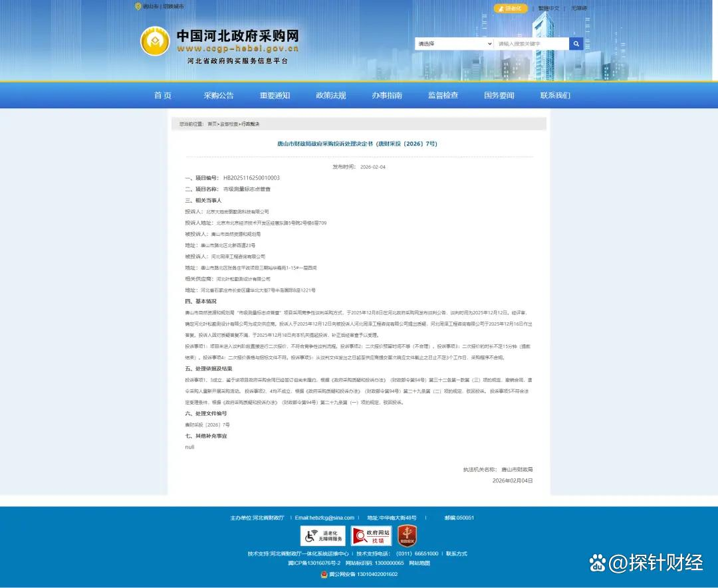
Task: Click the location pin icon beside 唐山市
Action: click(x=138, y=7)
